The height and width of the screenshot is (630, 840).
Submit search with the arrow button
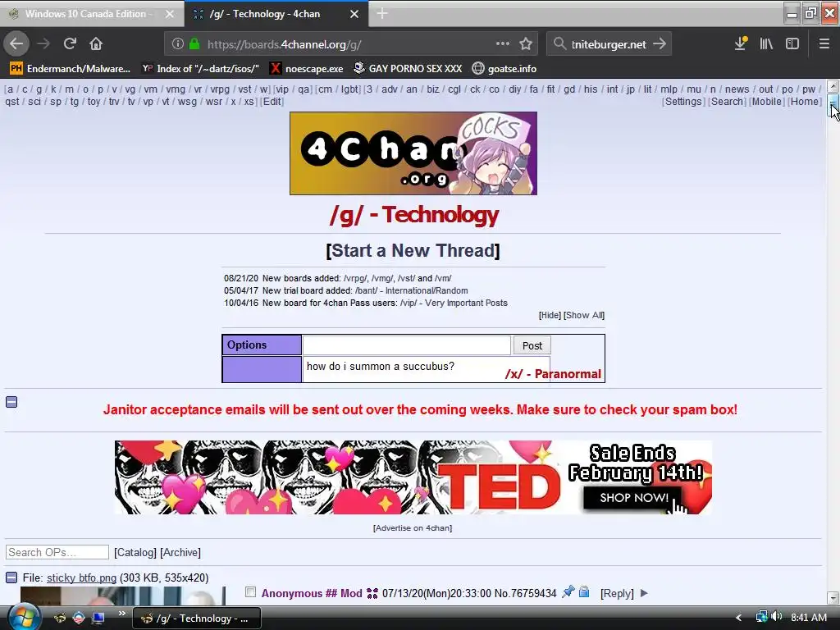(x=660, y=44)
